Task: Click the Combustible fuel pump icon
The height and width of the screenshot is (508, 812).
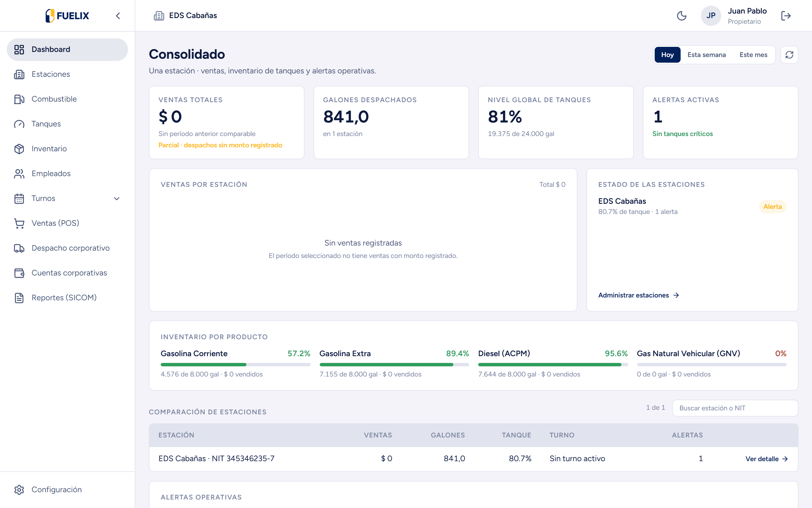Action: pos(19,99)
